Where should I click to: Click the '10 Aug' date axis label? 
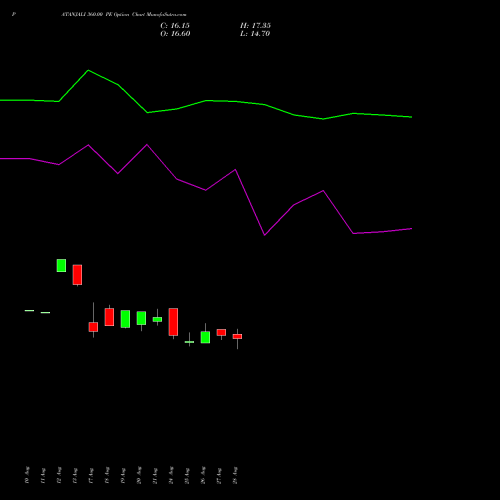pyautogui.click(x=27, y=475)
